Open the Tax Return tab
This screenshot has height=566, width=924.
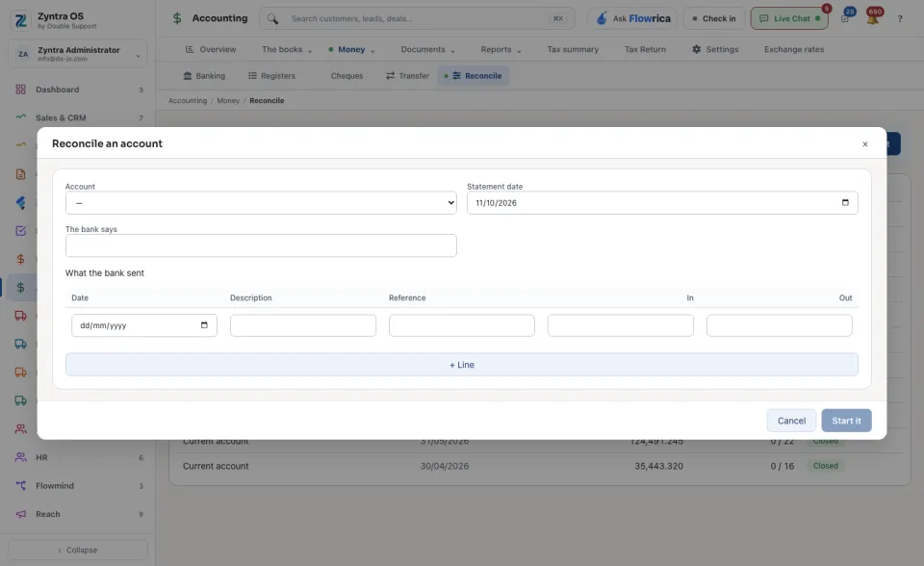tap(645, 49)
